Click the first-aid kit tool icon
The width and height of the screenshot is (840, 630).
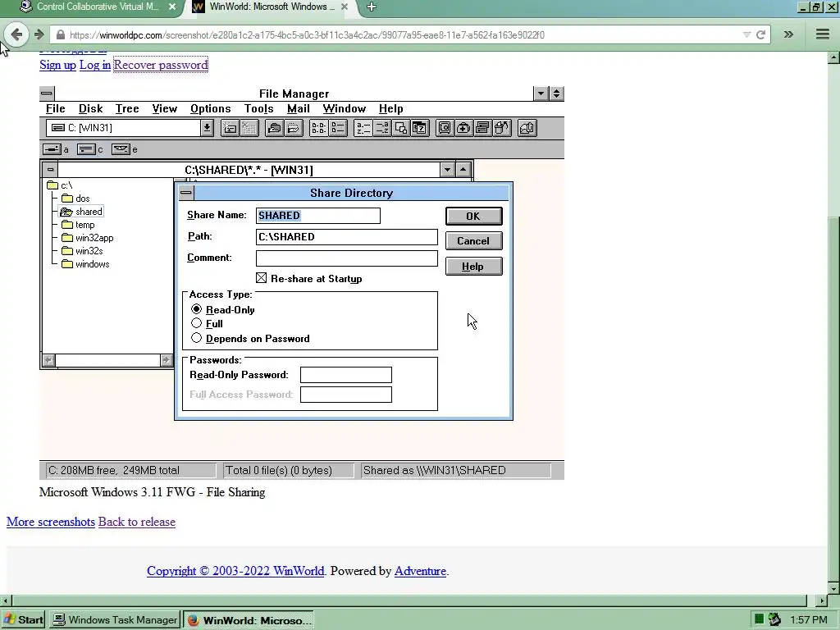(x=464, y=128)
